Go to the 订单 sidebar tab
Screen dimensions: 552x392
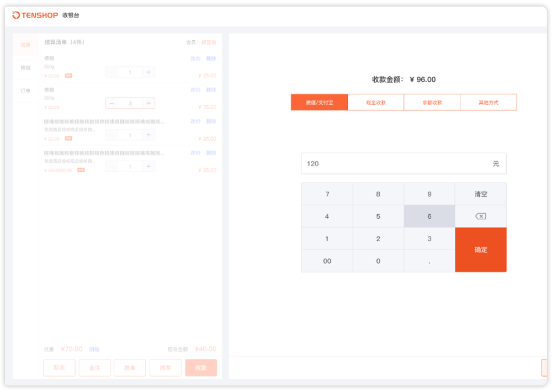25,91
